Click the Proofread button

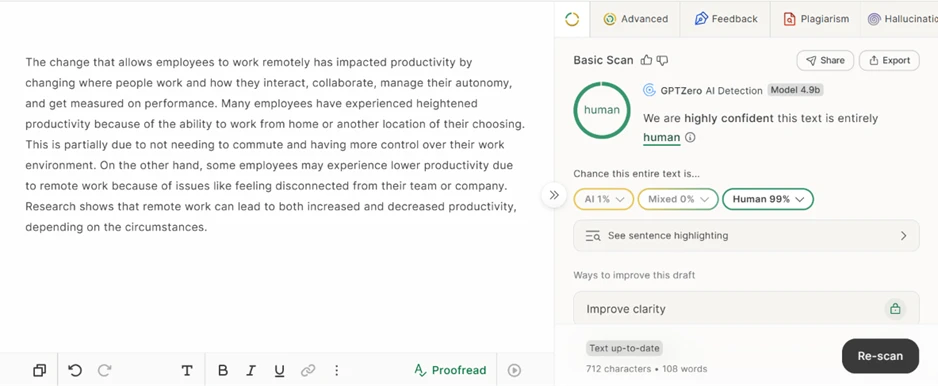pos(450,370)
